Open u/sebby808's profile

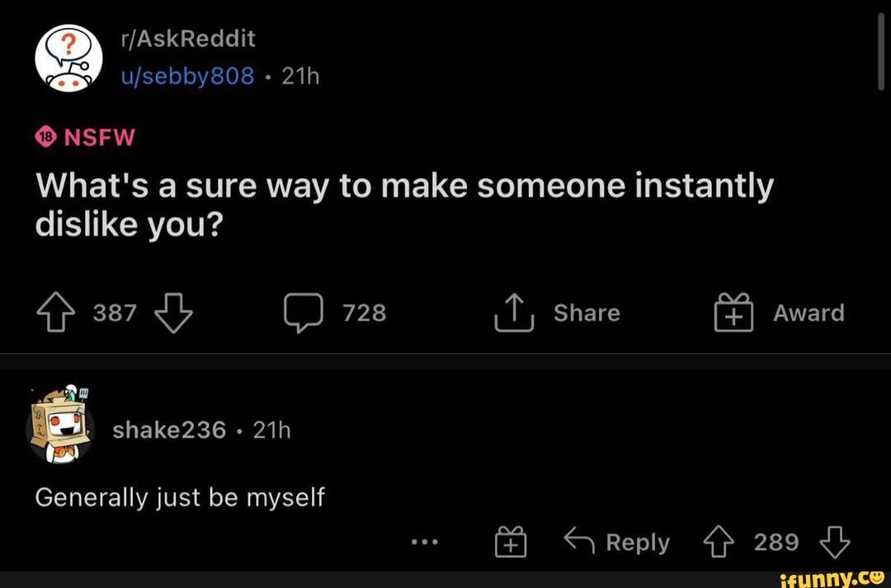(x=188, y=75)
